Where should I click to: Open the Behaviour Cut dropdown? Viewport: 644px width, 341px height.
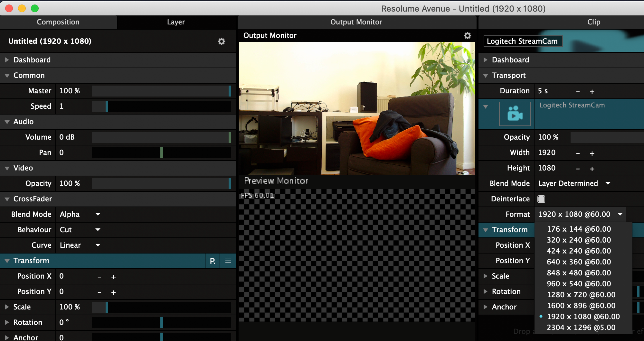coord(80,230)
